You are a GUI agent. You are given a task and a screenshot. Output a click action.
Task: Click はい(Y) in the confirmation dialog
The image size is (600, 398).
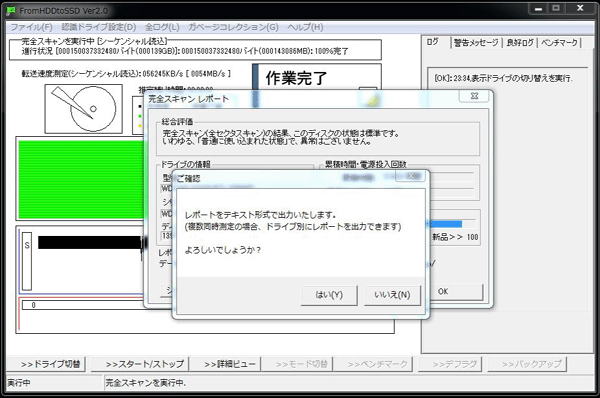tap(329, 295)
